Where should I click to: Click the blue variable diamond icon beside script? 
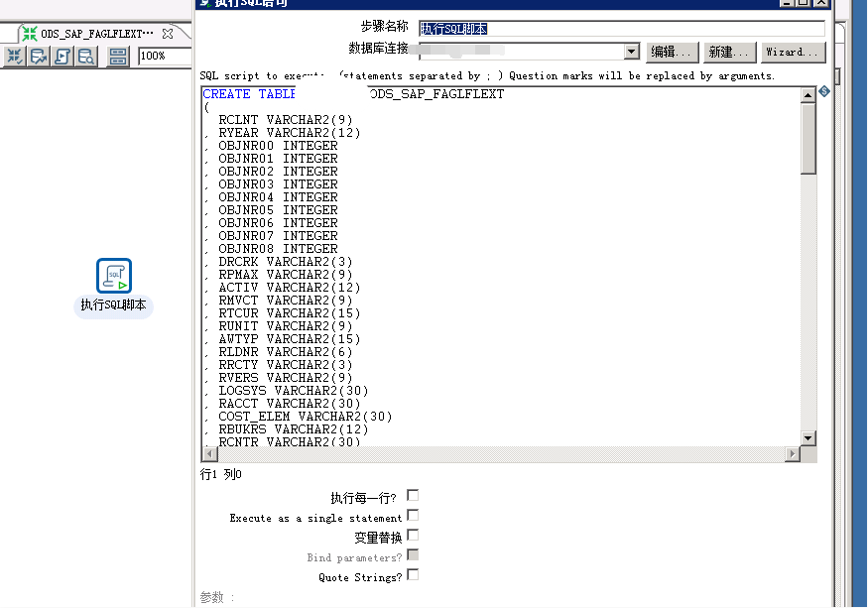(823, 91)
